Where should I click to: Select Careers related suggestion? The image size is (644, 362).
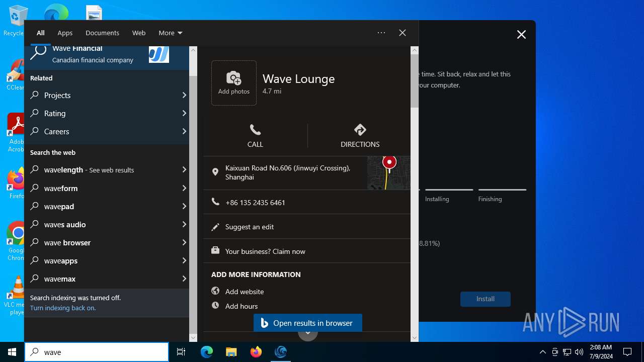107,131
